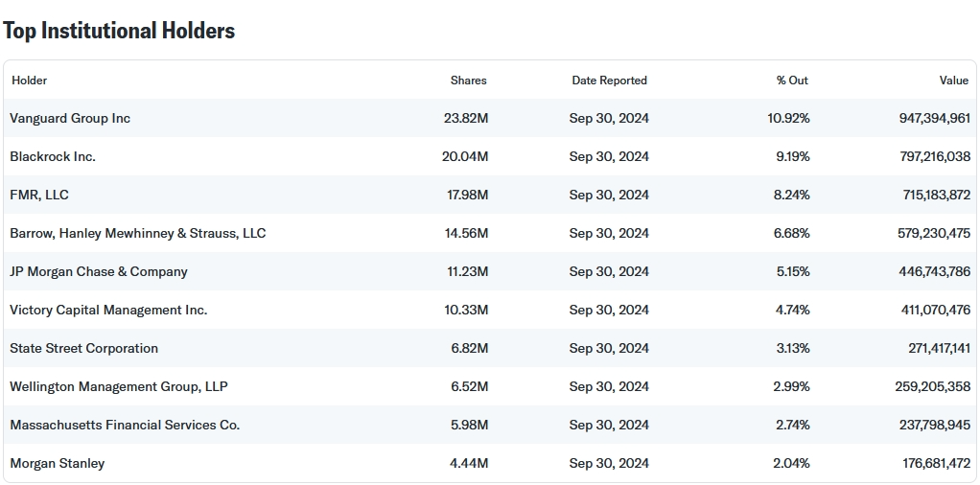
Task: Click the 17.98M shares value
Action: [x=468, y=195]
